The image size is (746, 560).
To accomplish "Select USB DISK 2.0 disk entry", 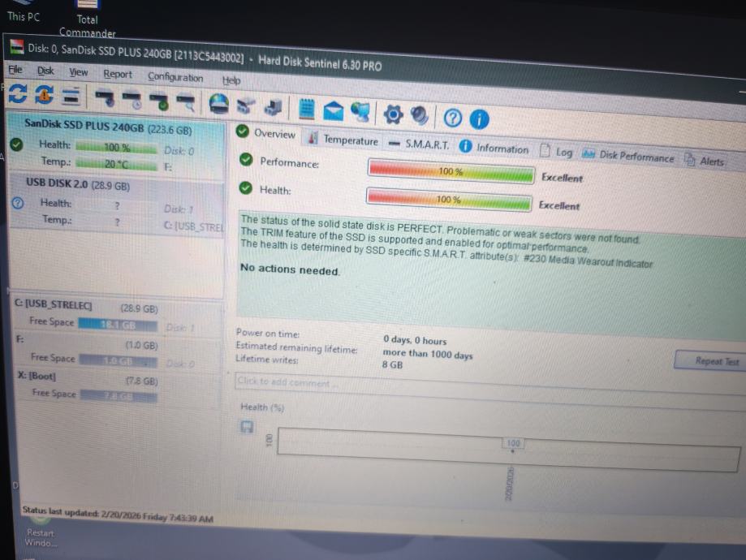I will (117, 203).
